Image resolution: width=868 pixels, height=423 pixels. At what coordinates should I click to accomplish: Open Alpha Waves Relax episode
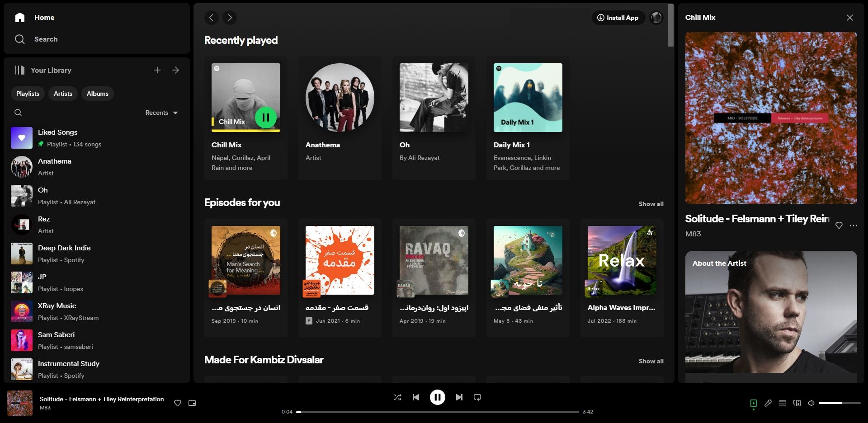tap(622, 278)
